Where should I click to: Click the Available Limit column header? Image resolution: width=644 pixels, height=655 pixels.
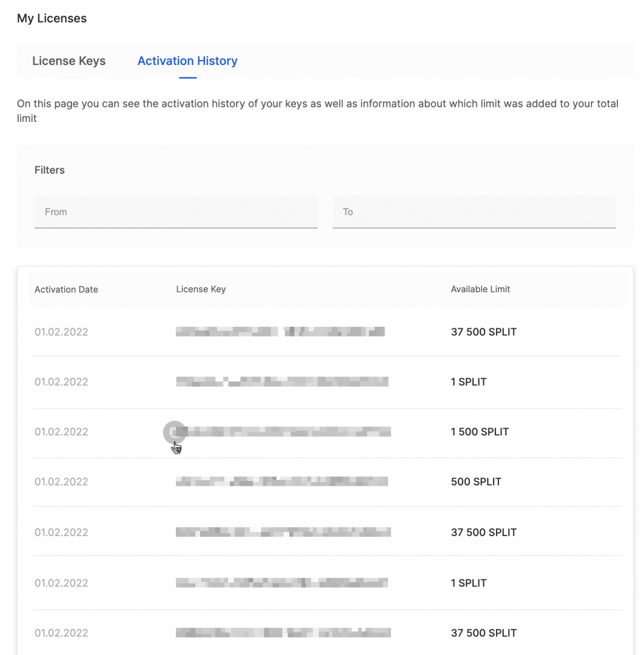[480, 289]
